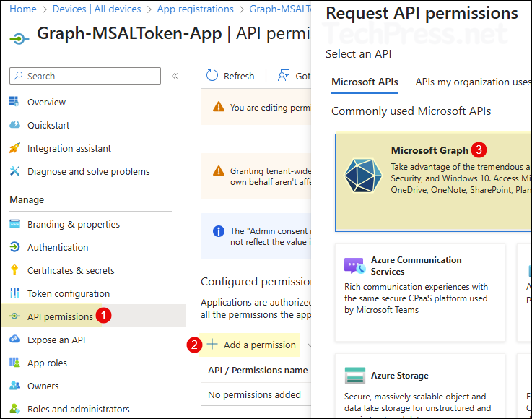Open API permissions in Manage menu

(x=60, y=316)
